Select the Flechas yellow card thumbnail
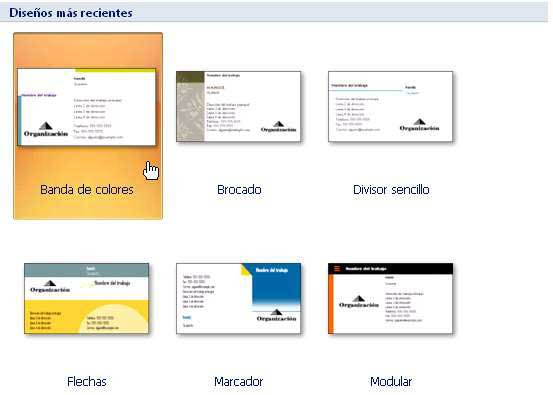 point(86,298)
